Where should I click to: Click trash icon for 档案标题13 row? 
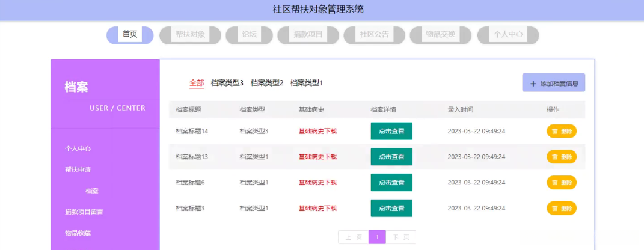[554, 157]
